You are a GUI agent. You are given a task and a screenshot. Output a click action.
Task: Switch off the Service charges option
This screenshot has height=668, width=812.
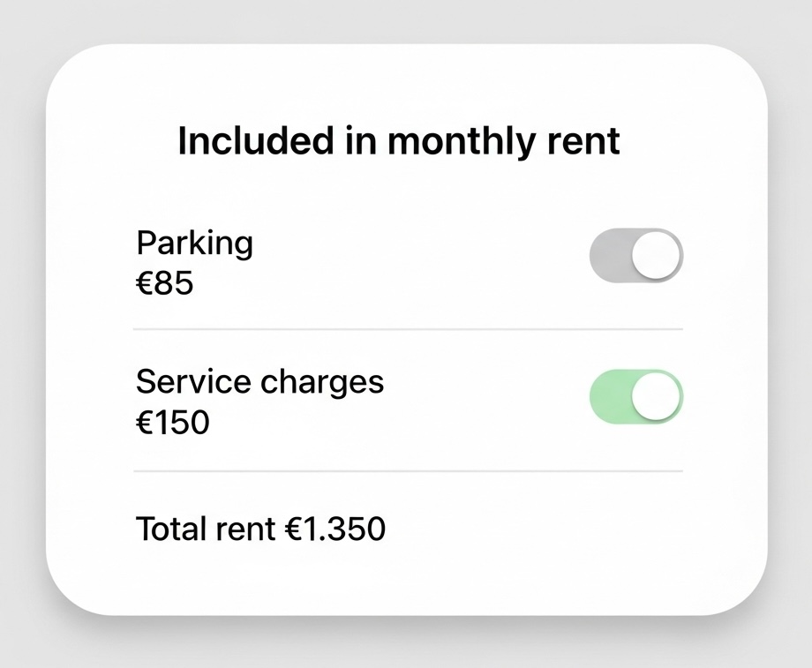[x=635, y=396]
